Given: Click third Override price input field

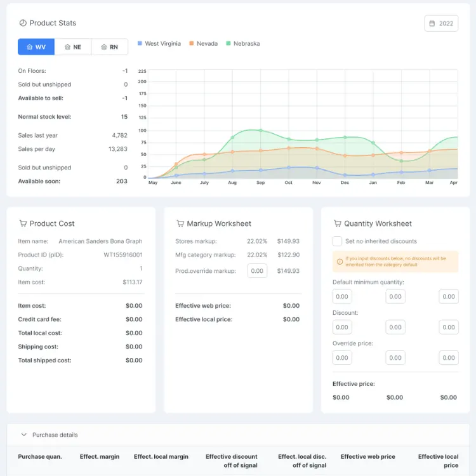Looking at the screenshot, I should pos(449,357).
